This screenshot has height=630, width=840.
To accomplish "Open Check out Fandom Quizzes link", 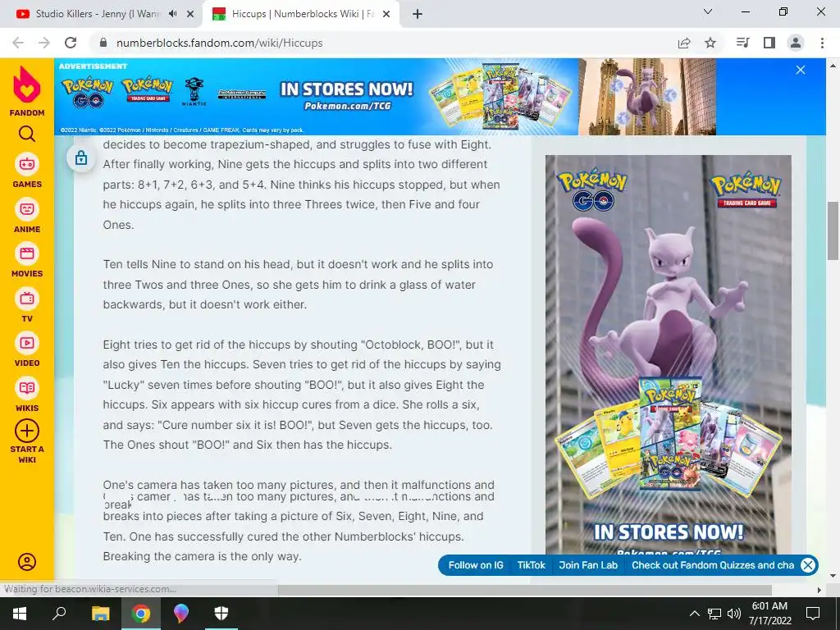I will click(713, 565).
